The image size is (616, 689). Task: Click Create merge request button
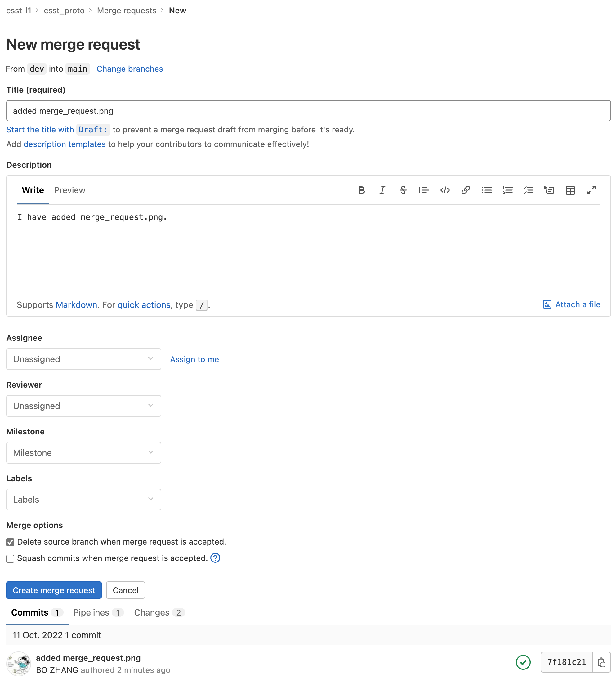(54, 590)
